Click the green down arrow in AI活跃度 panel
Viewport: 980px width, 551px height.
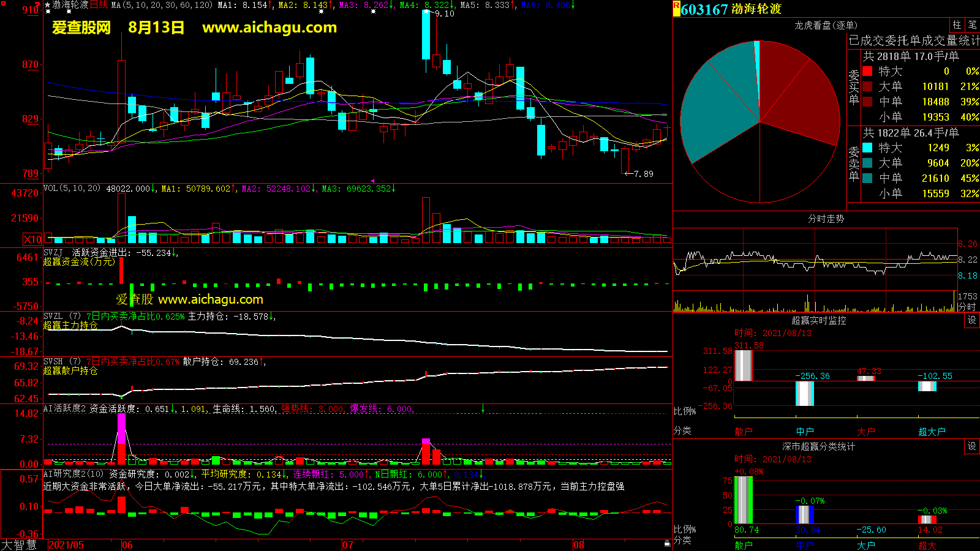point(483,408)
